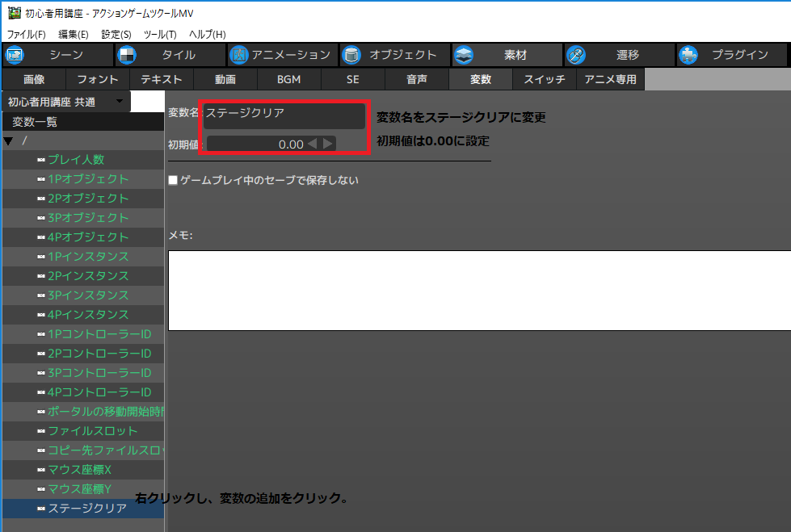This screenshot has height=532, width=791.
Task: Select the プラグイン editor icon
Action: click(688, 55)
